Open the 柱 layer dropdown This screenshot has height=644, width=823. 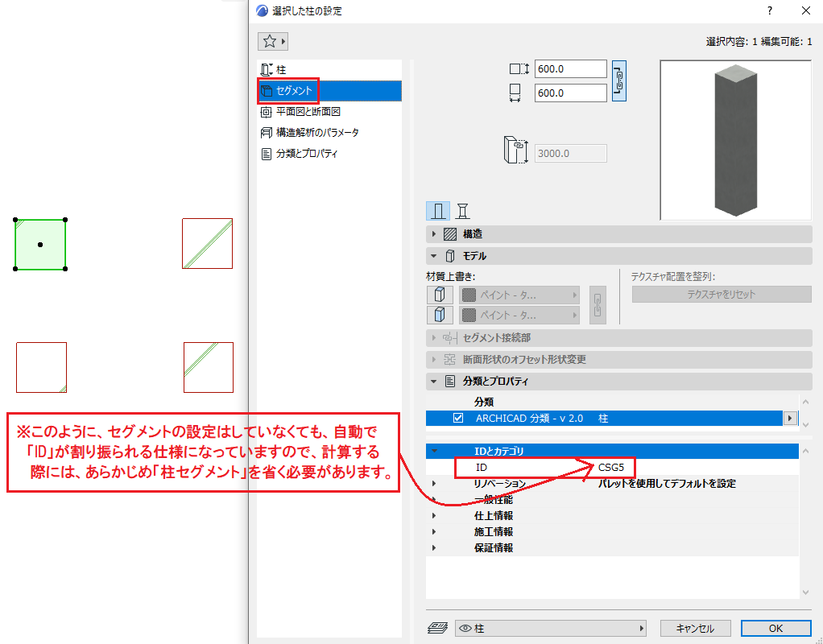[551, 628]
